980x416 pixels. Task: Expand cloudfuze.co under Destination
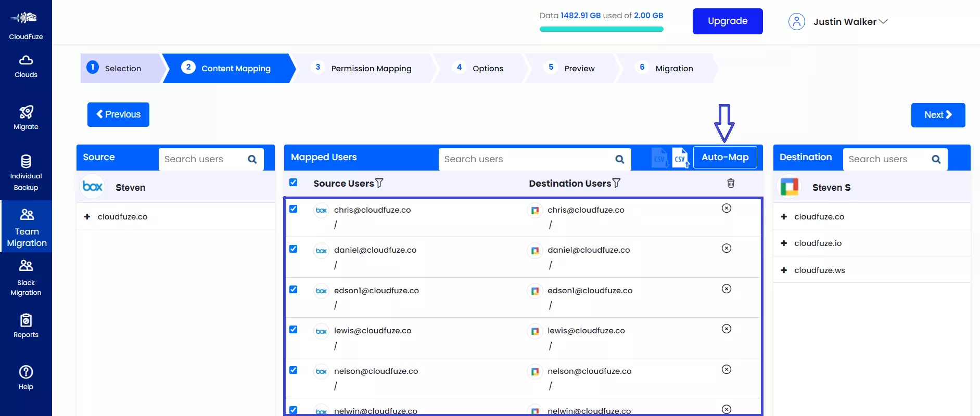click(784, 216)
